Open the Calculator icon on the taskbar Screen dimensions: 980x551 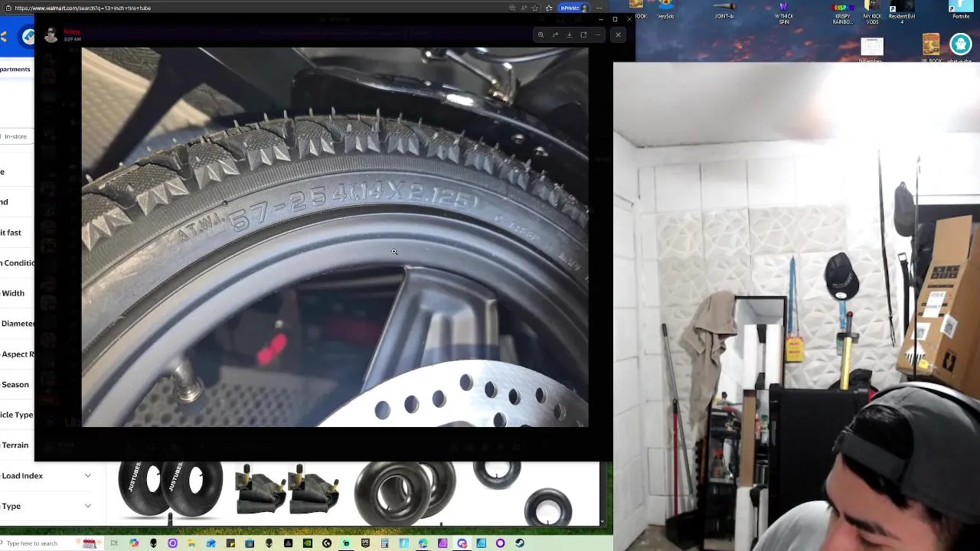point(384,543)
